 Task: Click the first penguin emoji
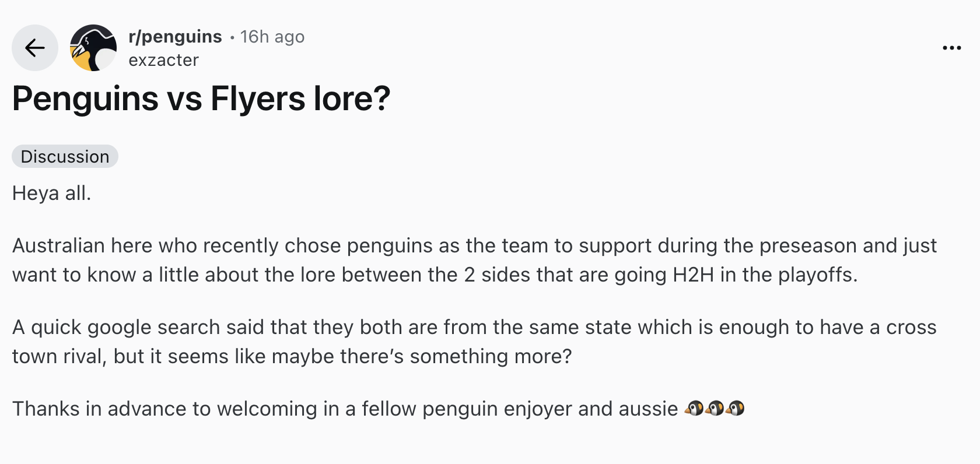pos(694,409)
